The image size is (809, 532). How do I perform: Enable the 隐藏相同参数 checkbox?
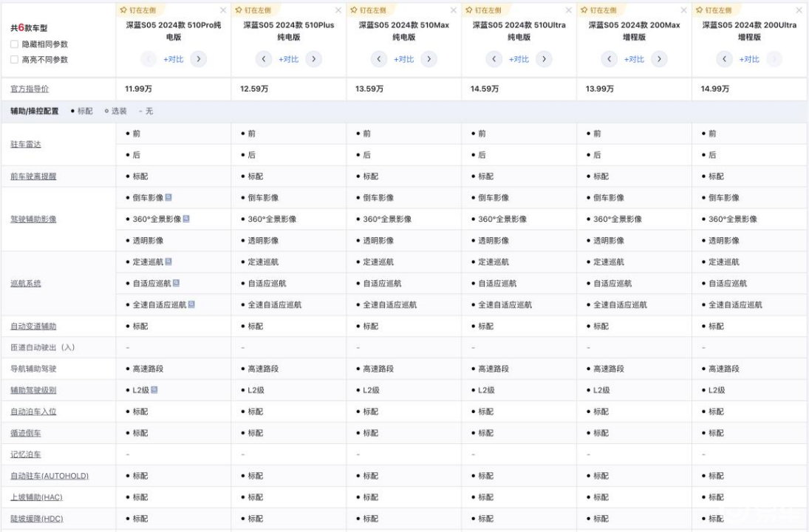click(x=15, y=44)
